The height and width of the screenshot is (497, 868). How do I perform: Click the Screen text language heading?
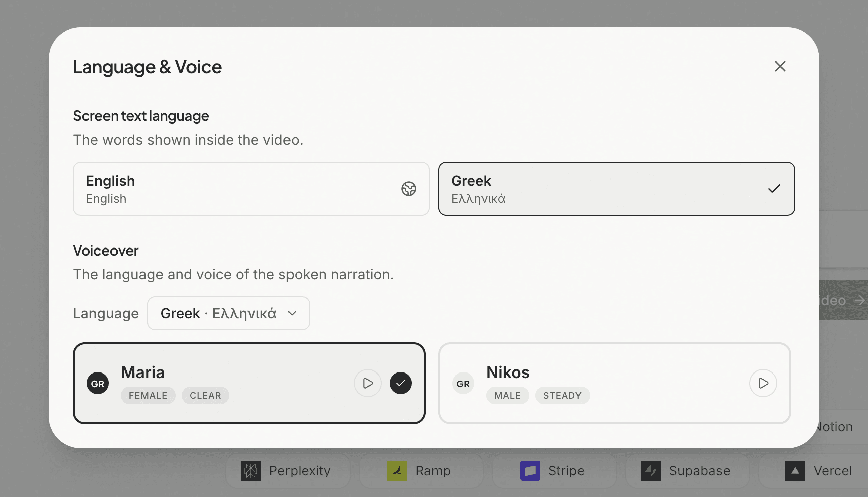[141, 116]
